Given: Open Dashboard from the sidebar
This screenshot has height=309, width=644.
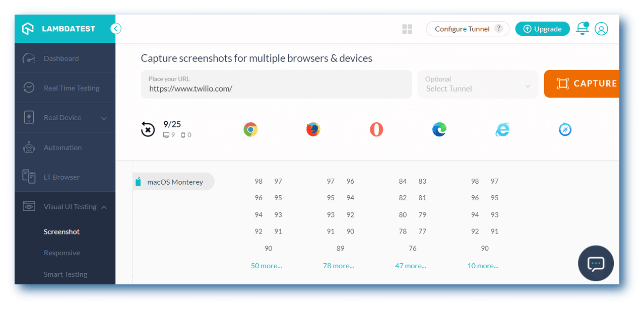Looking at the screenshot, I should click(65, 58).
